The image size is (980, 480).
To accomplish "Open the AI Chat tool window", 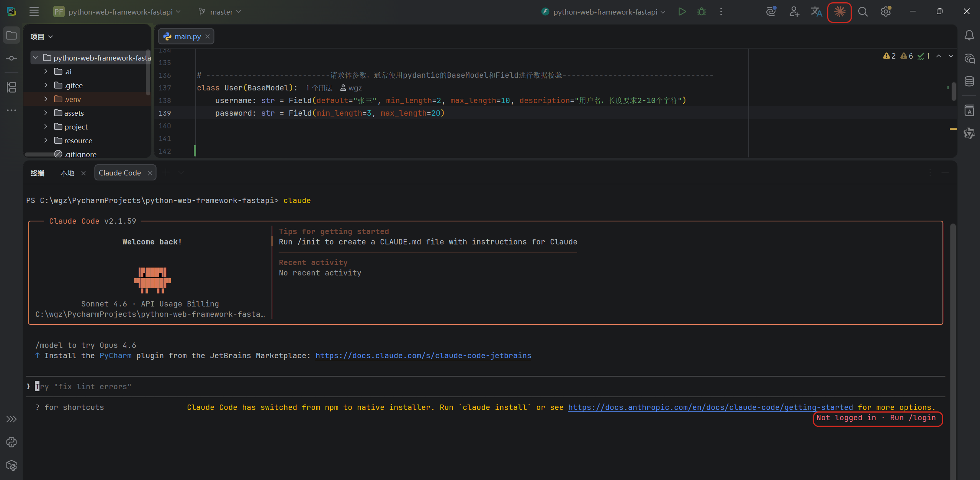I will (x=969, y=59).
